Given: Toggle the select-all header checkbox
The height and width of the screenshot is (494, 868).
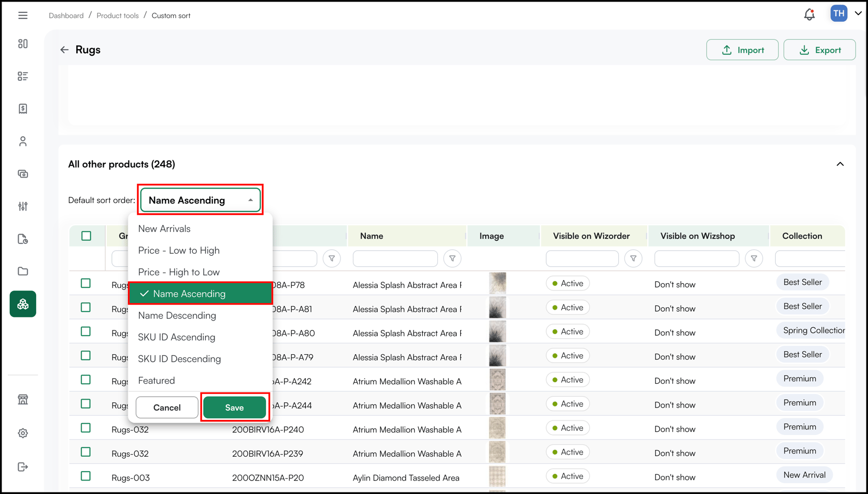Looking at the screenshot, I should [86, 236].
